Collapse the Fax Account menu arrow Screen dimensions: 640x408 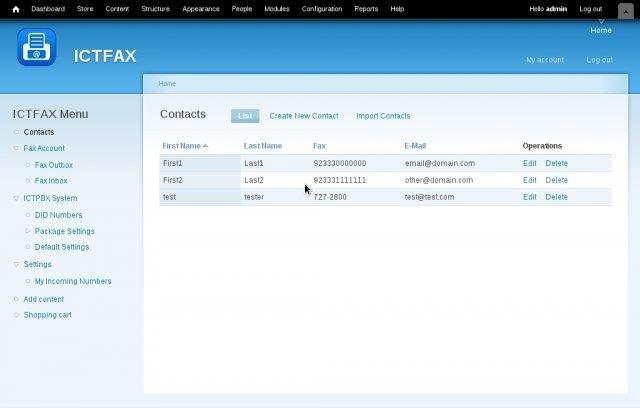pyautogui.click(x=16, y=148)
